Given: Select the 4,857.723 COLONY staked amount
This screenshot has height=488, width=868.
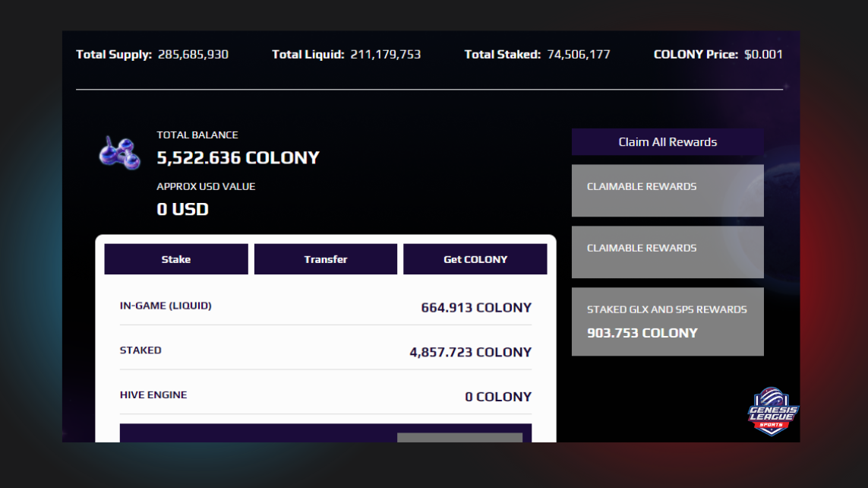Looking at the screenshot, I should point(471,352).
